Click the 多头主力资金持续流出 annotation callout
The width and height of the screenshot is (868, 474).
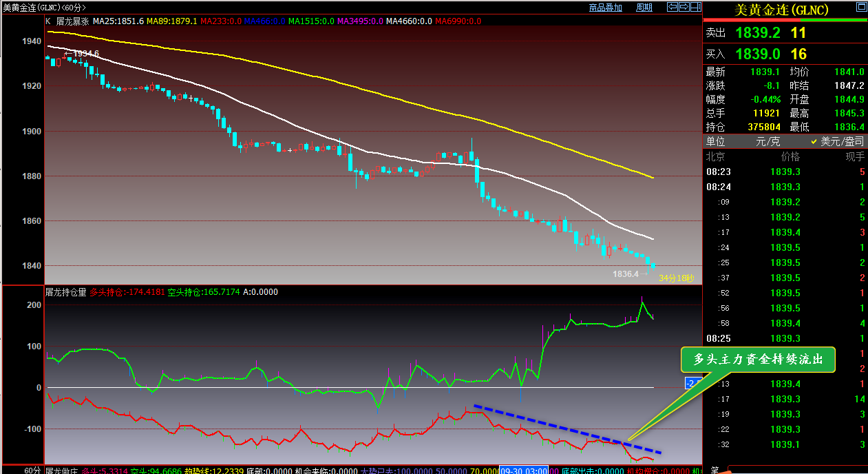click(757, 360)
